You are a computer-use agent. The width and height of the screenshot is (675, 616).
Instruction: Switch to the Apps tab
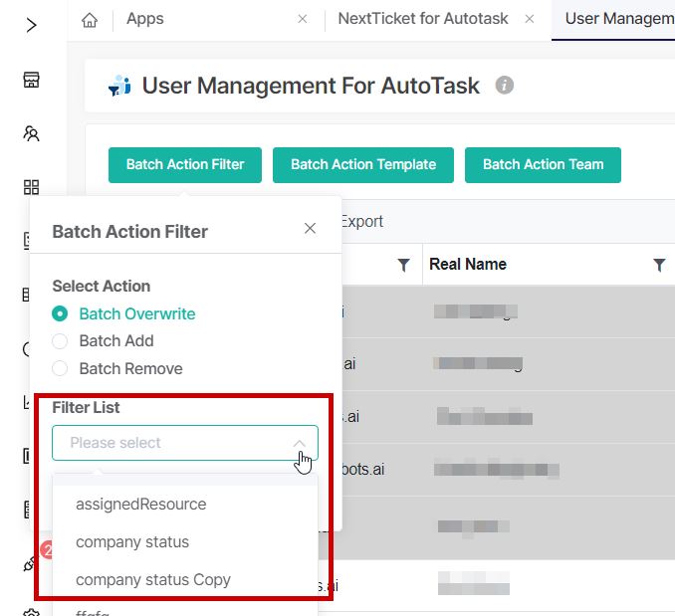point(145,19)
